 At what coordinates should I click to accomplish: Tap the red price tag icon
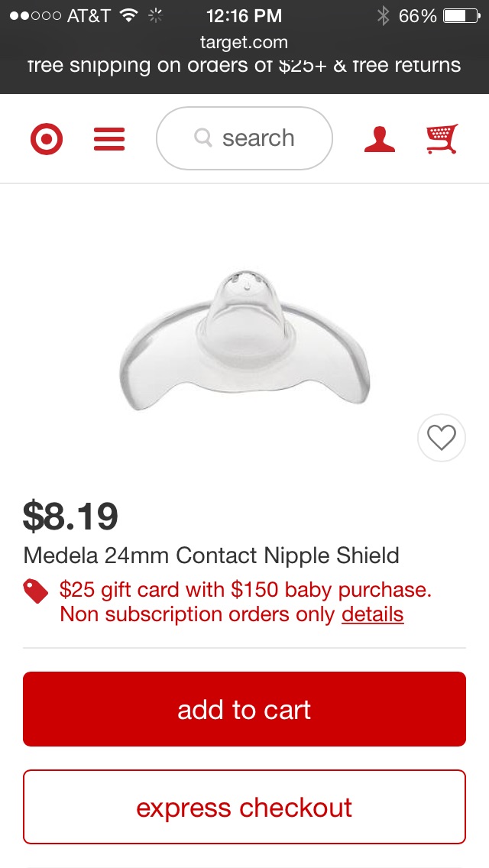point(36,591)
